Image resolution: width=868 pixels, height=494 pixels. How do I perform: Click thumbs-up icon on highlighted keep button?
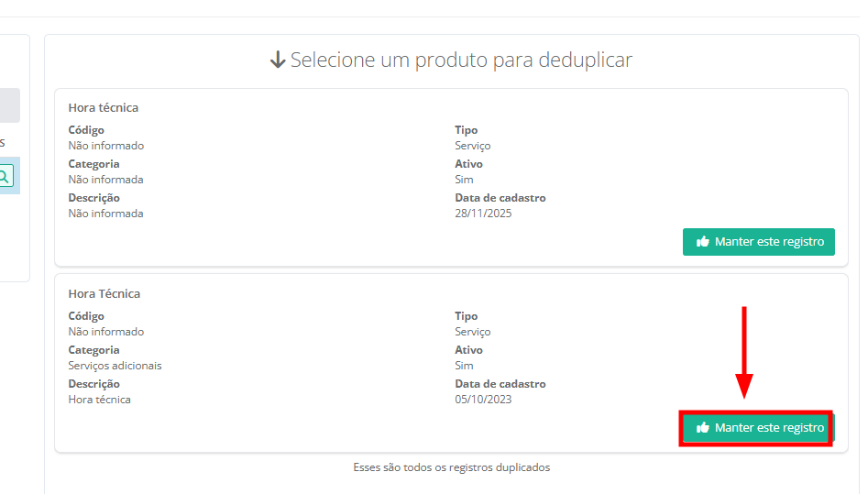(x=703, y=428)
